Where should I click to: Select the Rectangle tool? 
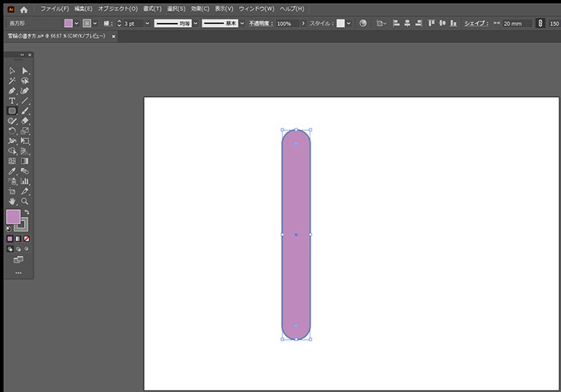(x=12, y=111)
